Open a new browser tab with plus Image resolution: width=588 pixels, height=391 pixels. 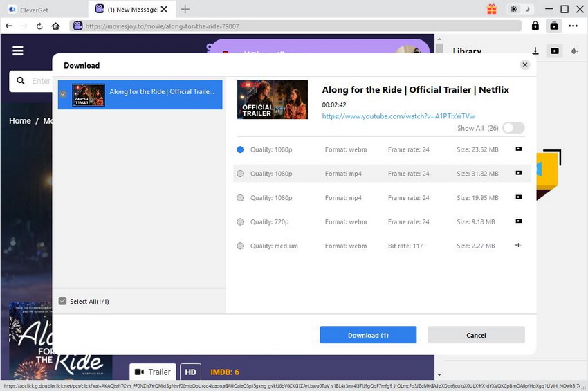click(185, 9)
